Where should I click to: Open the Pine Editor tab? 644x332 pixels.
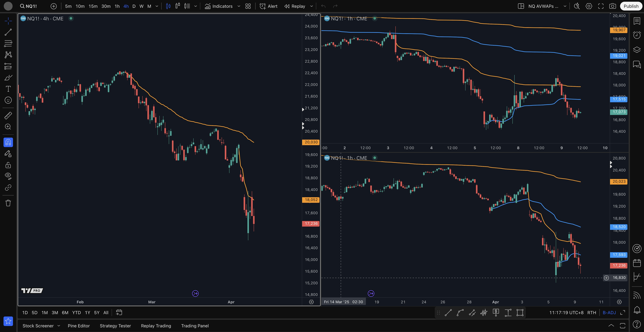pyautogui.click(x=78, y=326)
